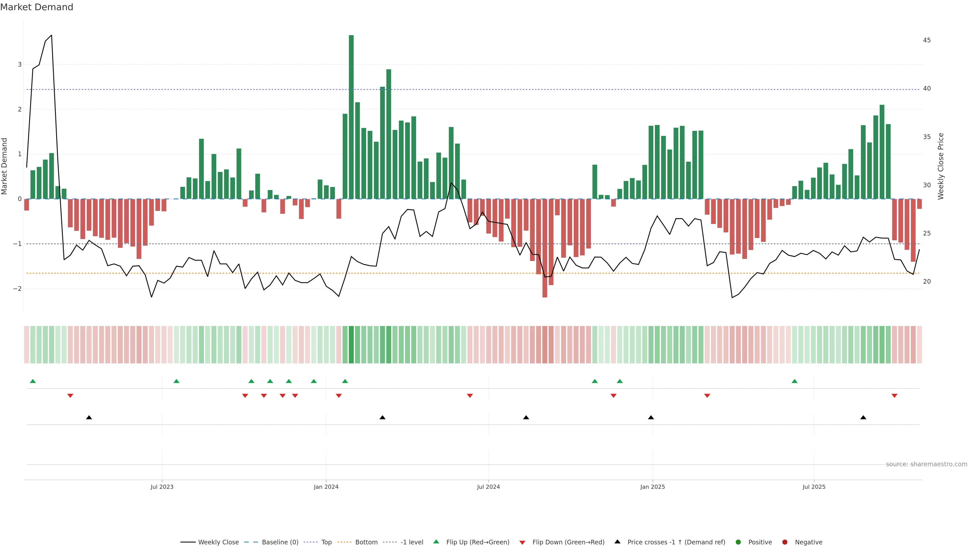Viewport: 980px width, 551px height.
Task: Click the first green flip-up marker
Action: pyautogui.click(x=33, y=381)
